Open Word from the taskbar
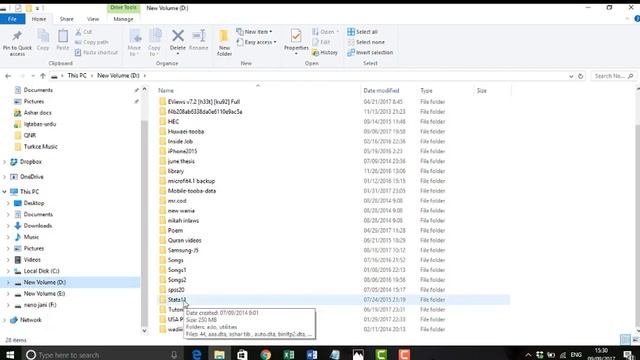 coord(312,354)
